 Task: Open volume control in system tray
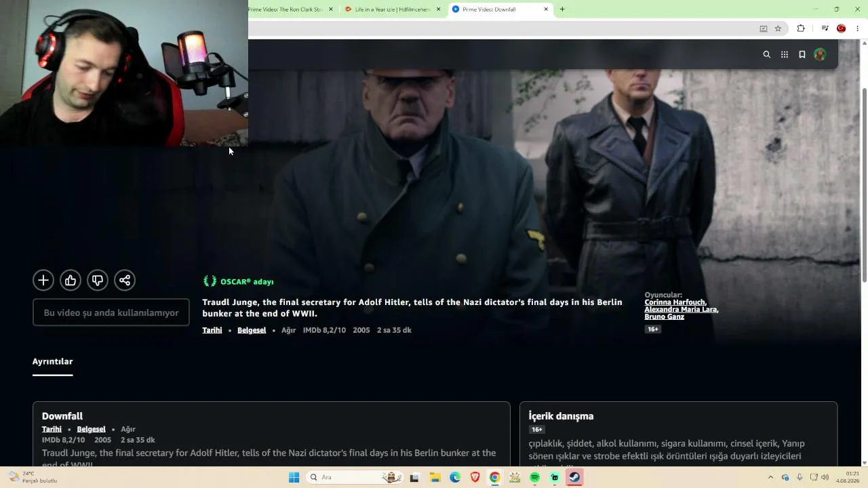point(825,478)
